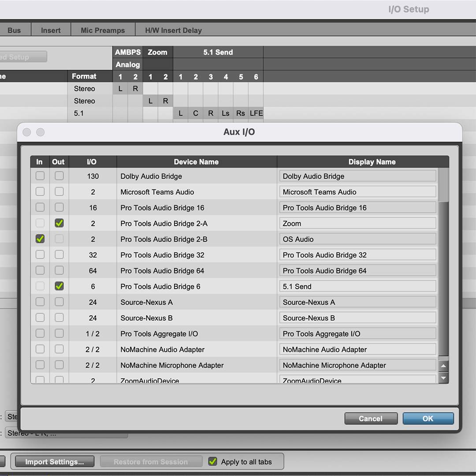
Task: Enable In for Microsoft Teams Audio
Action: click(x=40, y=192)
